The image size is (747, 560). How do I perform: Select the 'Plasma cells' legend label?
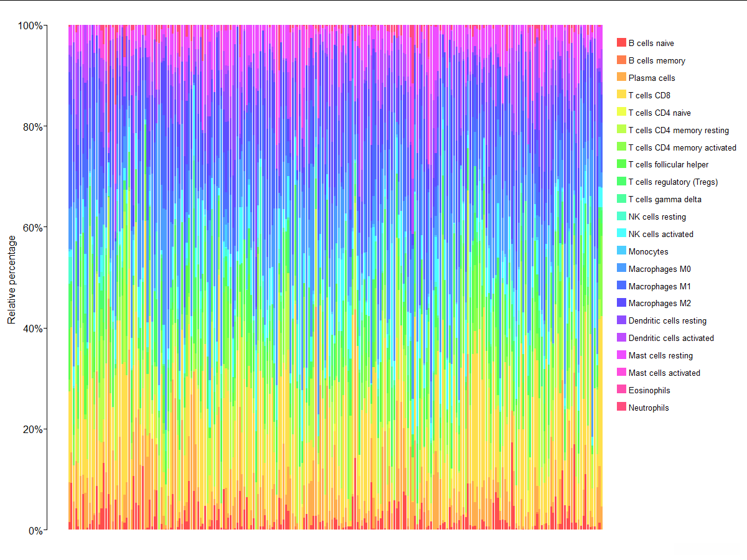652,78
